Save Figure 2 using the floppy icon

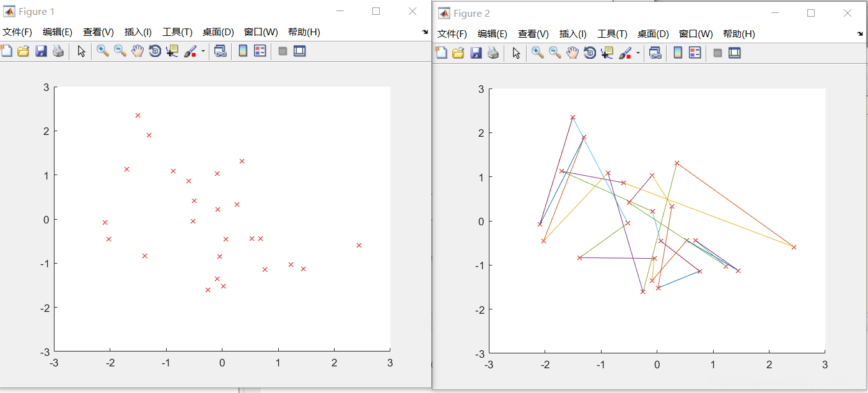[476, 53]
